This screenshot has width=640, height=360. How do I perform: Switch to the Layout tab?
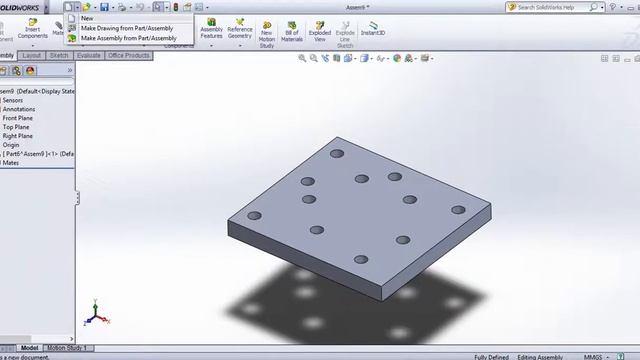pyautogui.click(x=31, y=56)
